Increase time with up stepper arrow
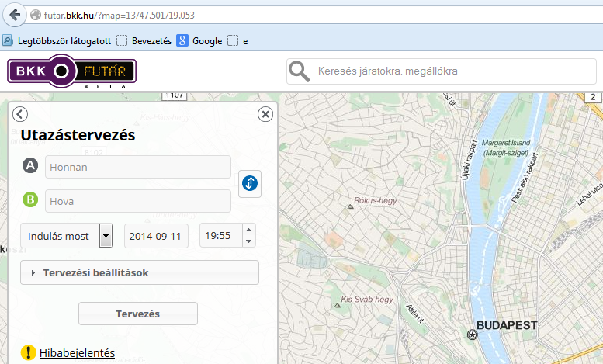This screenshot has width=603, height=364. (x=249, y=230)
